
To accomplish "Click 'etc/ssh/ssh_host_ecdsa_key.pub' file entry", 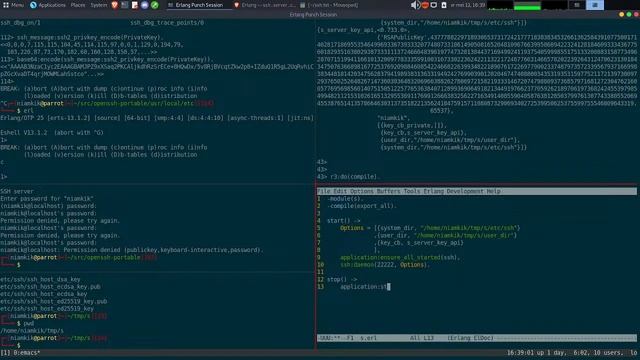I will click(50, 287).
